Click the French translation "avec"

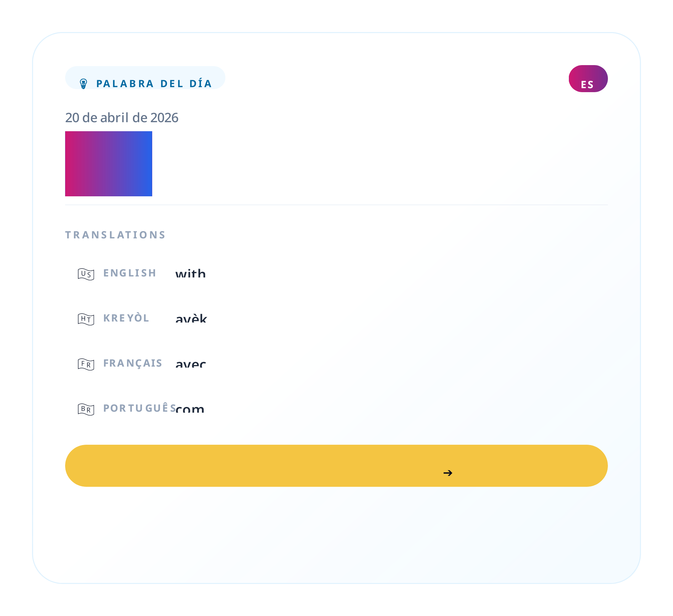(191, 364)
